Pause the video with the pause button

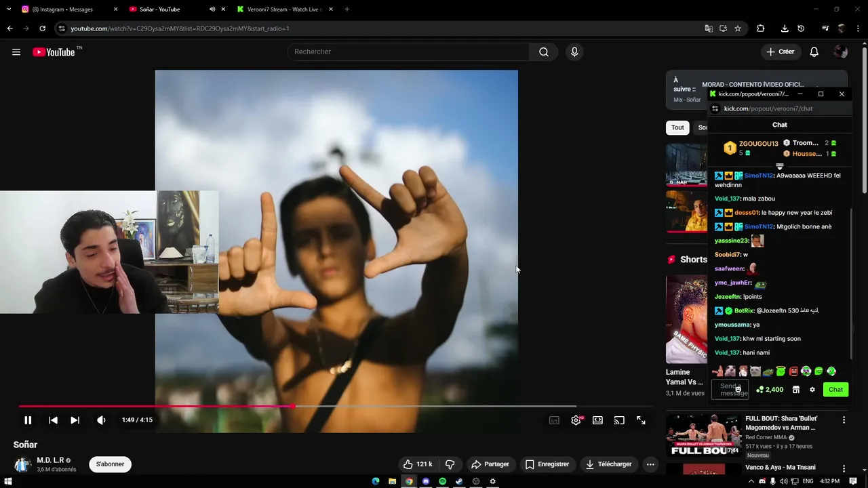[28, 420]
